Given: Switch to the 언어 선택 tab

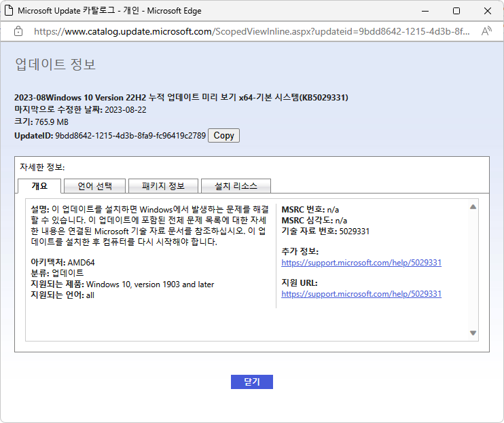Looking at the screenshot, I should point(95,186).
